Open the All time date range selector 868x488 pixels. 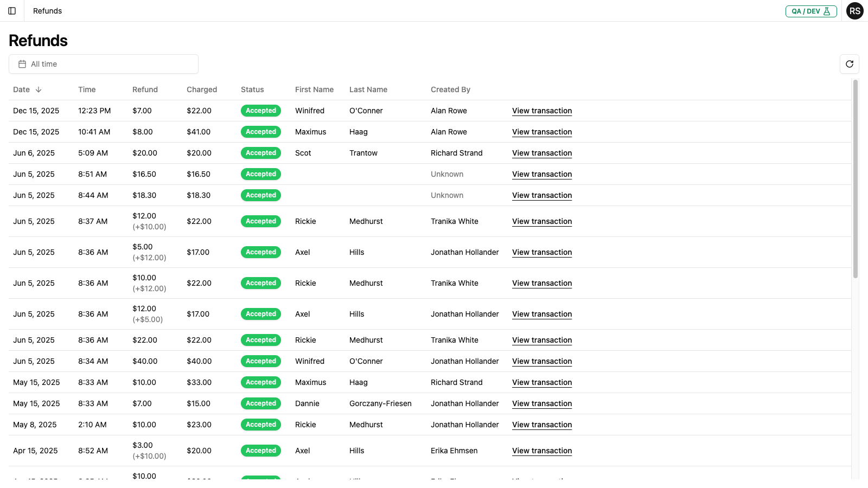pos(103,63)
